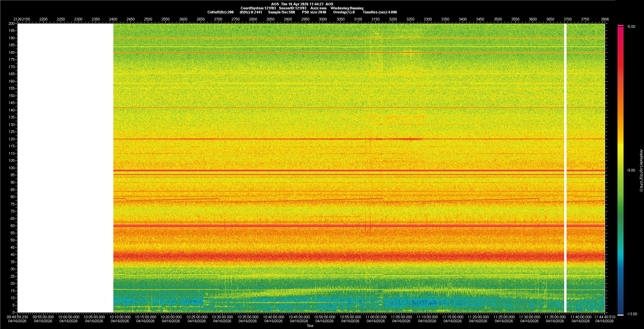Click the Amplitude axis title beside the colorbar
This screenshot has height=329, width=644.
(x=641, y=171)
